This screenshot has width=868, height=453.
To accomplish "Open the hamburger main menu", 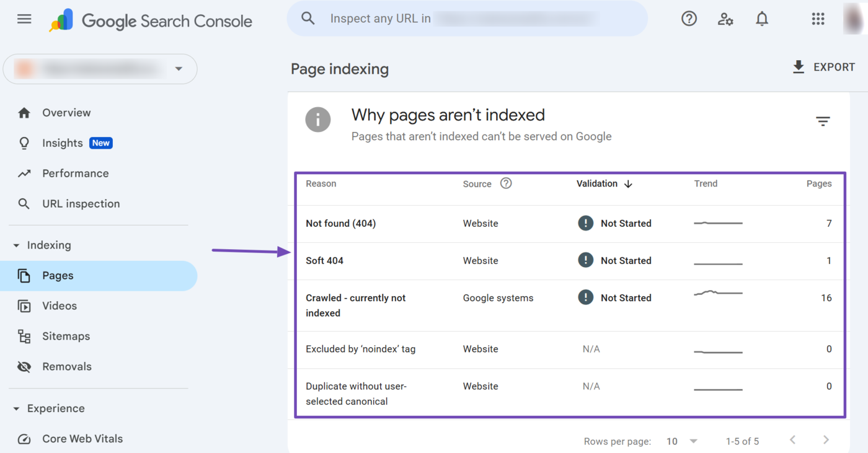I will coord(24,19).
